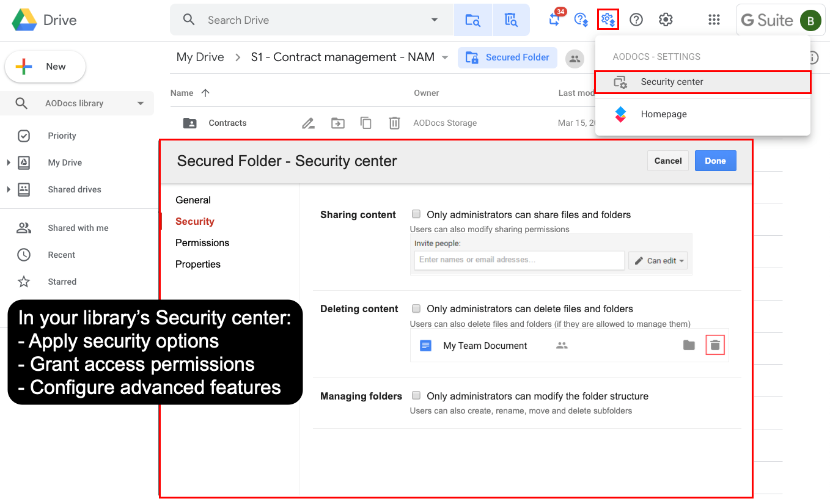
Task: Open Recent in the sidebar
Action: tap(62, 255)
